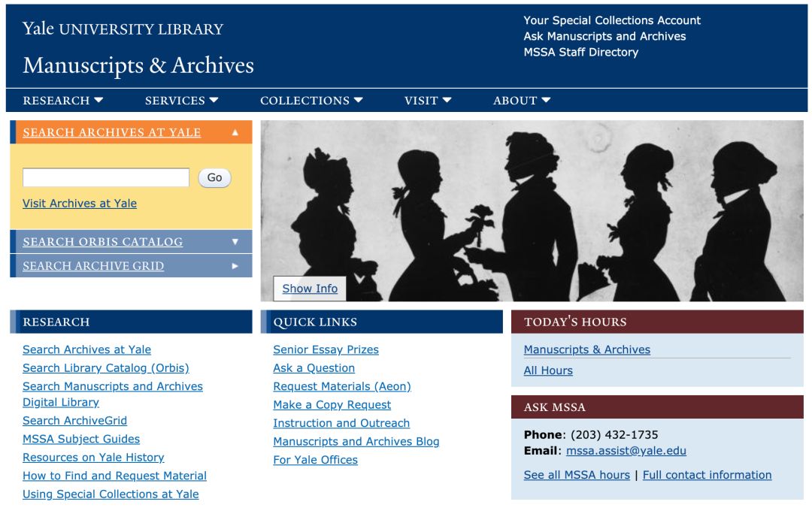Open the All Hours link
812x508 pixels.
pos(548,370)
